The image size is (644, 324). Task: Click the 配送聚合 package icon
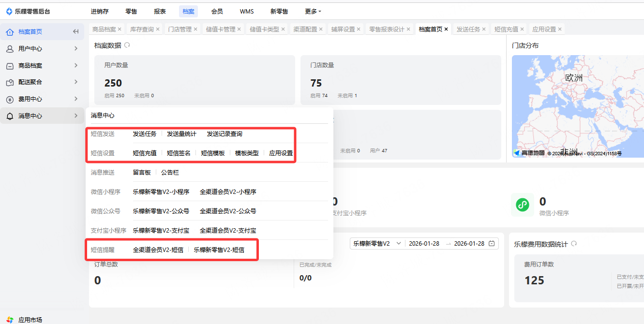pyautogui.click(x=10, y=82)
